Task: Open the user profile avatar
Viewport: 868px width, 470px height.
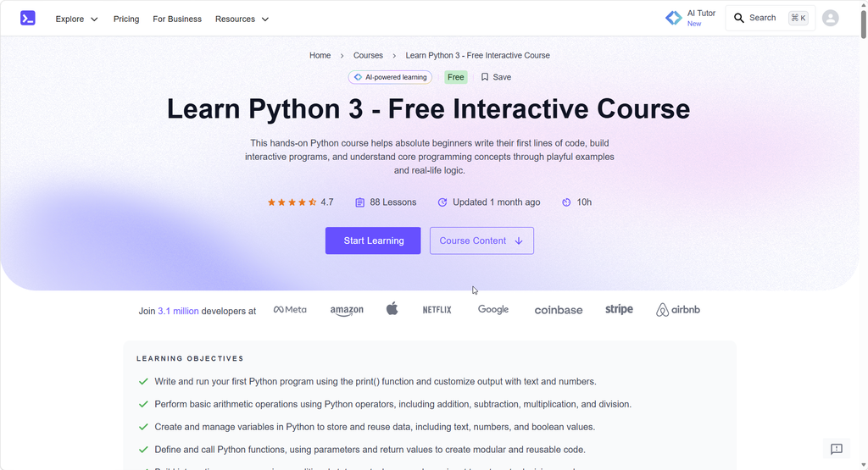Action: [x=831, y=19]
